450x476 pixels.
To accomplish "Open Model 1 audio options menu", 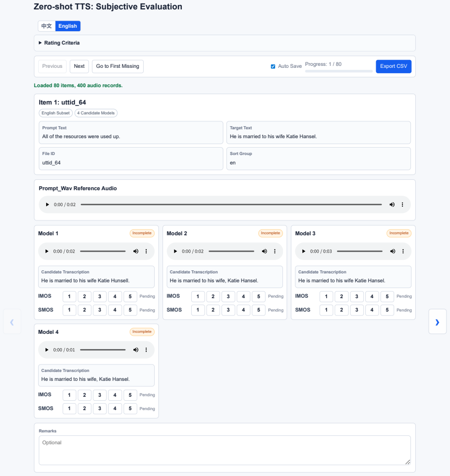I will coord(146,251).
